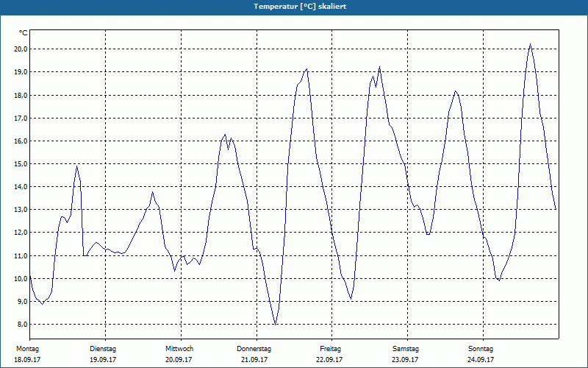The width and height of the screenshot is (588, 368).
Task: Click the '16,0' y-axis value
Action: click(x=21, y=141)
